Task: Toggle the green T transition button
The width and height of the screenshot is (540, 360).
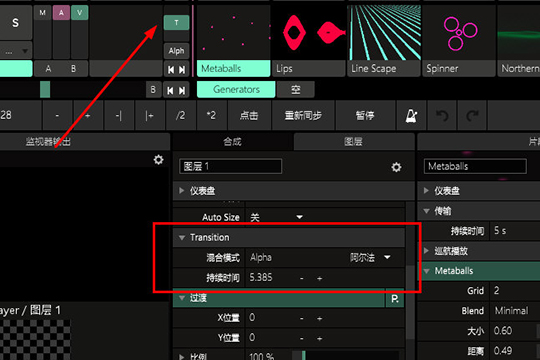Action: [x=176, y=23]
